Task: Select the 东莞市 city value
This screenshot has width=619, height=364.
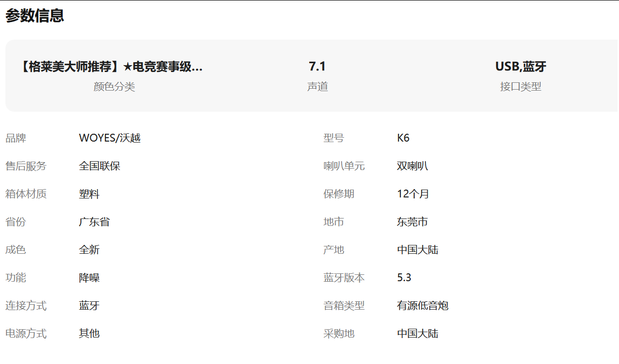Action: coord(412,221)
